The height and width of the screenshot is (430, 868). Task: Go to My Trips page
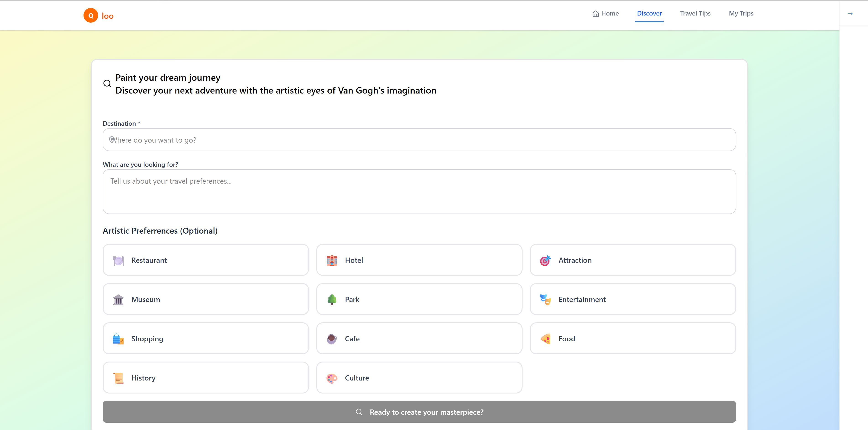click(741, 13)
